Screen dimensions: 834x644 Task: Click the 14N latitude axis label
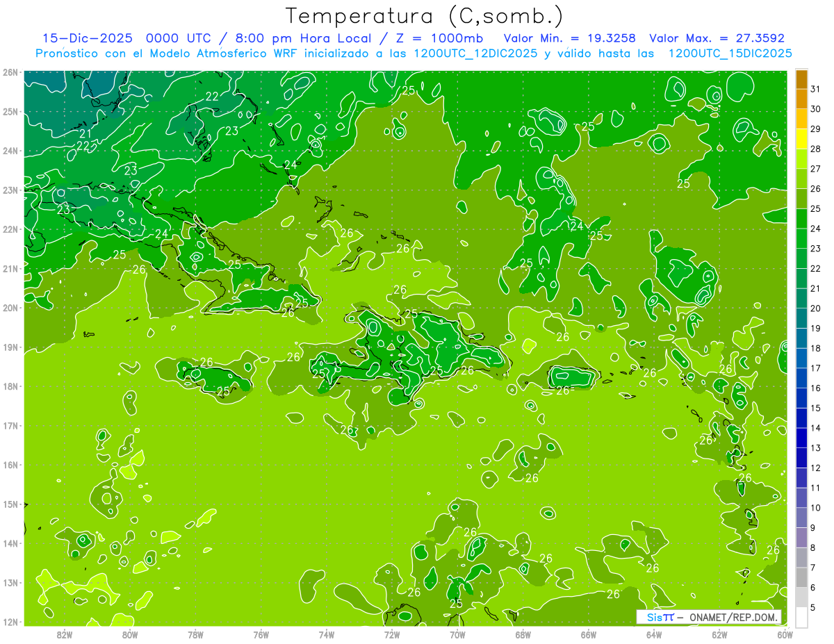click(10, 543)
